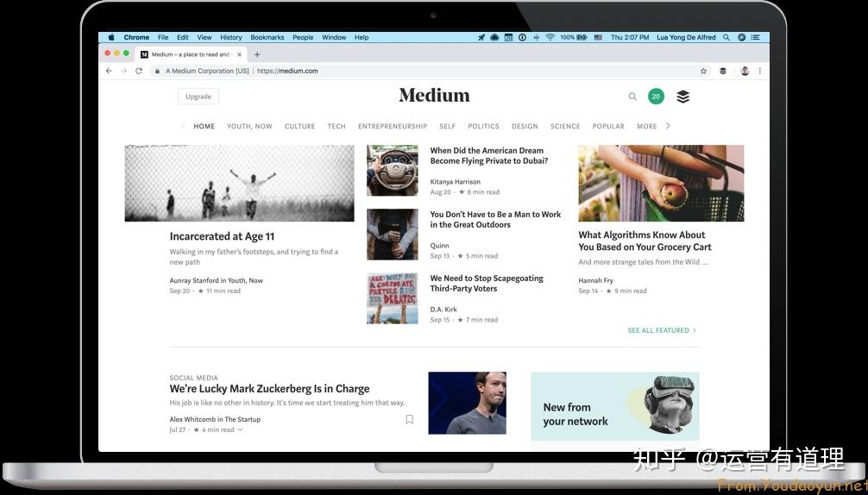Click the Medium logo
868x495 pixels.
434,96
